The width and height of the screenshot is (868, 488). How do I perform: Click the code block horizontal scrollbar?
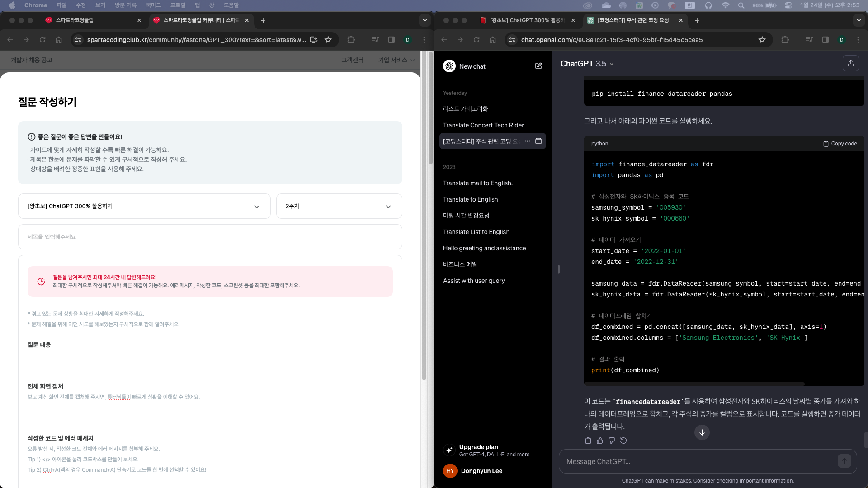pos(694,384)
